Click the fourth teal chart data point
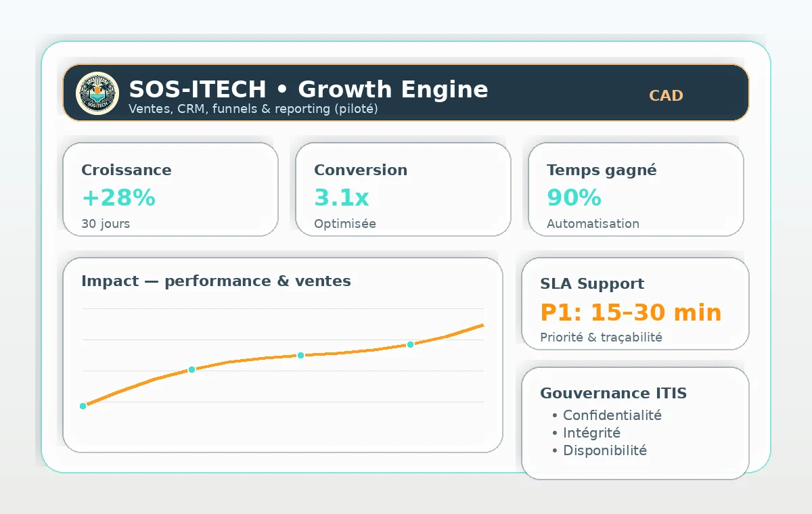 pos(410,344)
